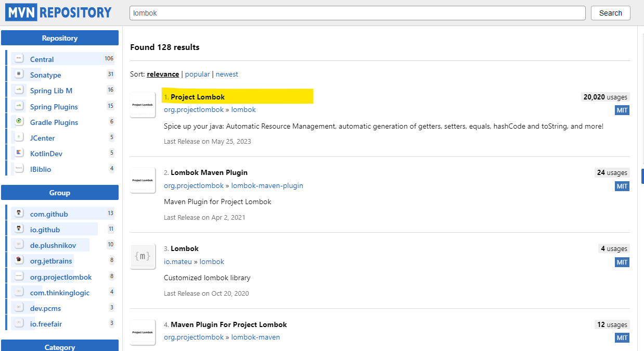Screen dimensions: 644x351
Task: Click the io.freefair group icon
Action: 19,323
